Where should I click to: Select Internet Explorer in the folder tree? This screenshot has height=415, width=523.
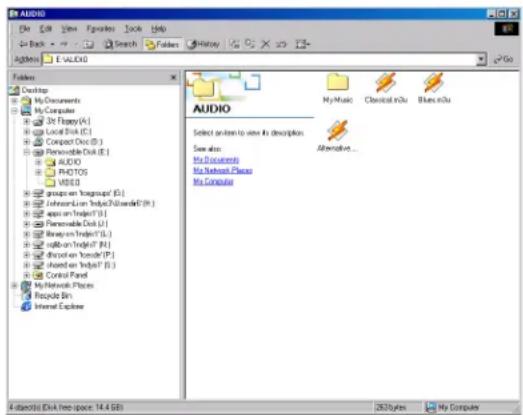click(59, 306)
